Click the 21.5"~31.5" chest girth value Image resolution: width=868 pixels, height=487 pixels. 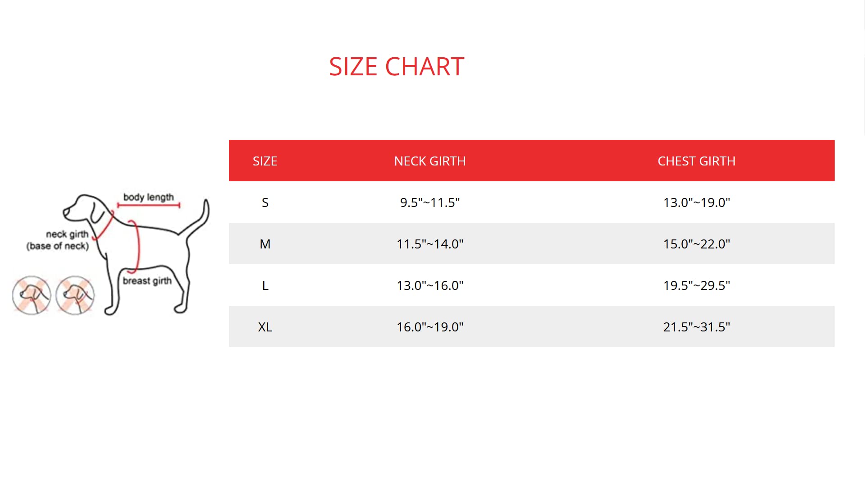(696, 327)
